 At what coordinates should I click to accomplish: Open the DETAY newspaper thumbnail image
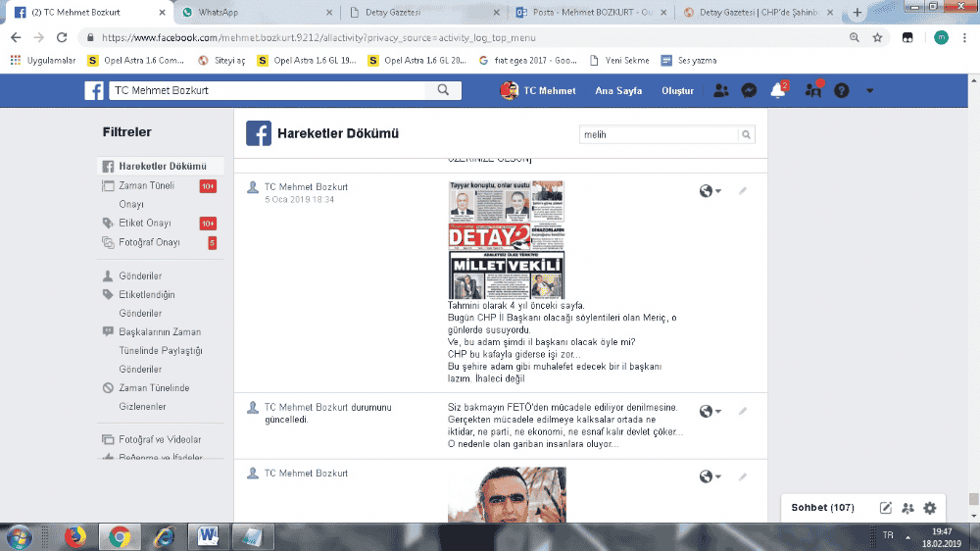506,239
